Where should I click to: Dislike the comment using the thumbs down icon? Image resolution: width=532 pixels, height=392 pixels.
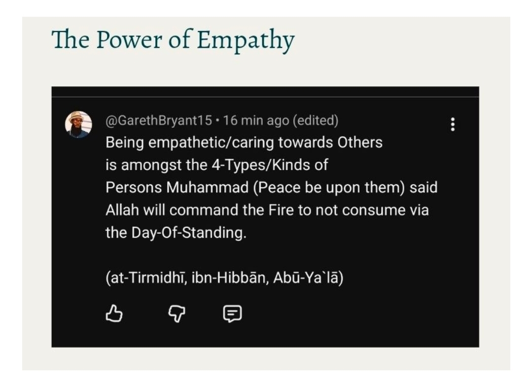177,313
